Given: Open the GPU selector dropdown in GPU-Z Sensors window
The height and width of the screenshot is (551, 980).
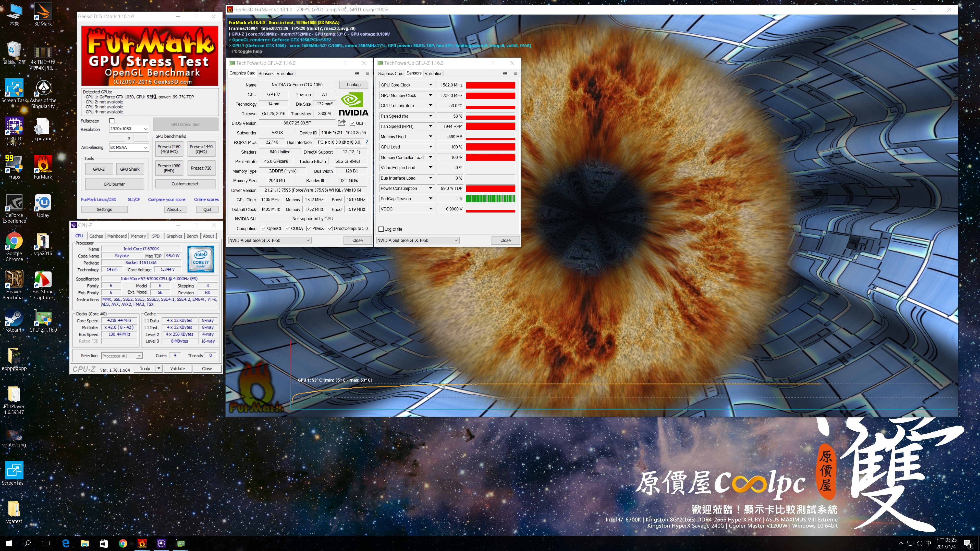Looking at the screenshot, I should tap(418, 240).
